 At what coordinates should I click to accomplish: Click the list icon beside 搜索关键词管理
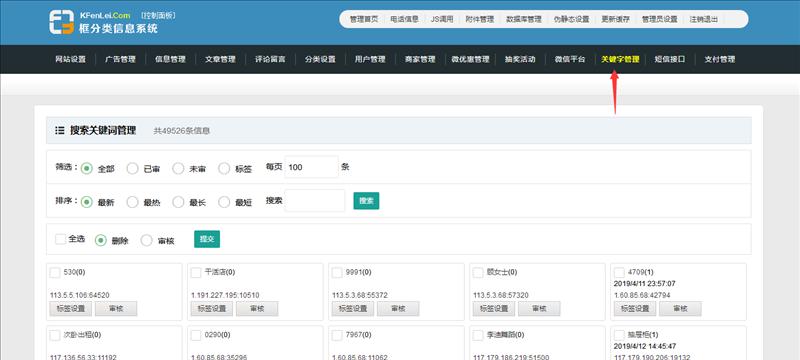pos(60,131)
